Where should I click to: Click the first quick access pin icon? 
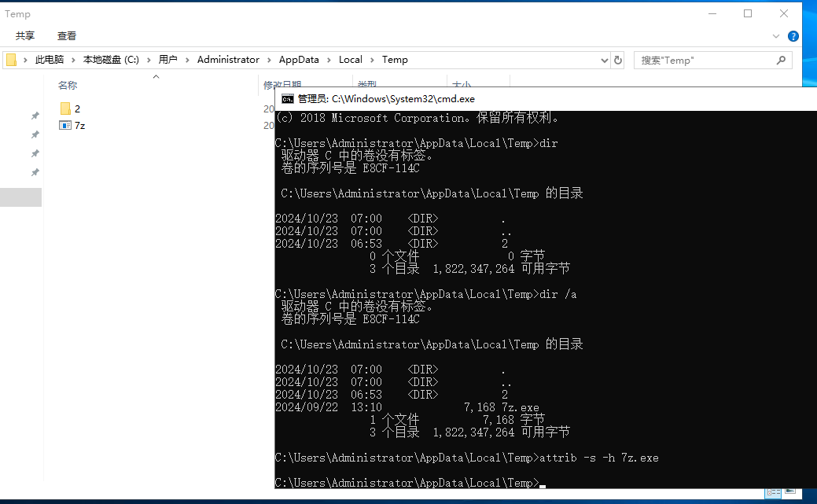coord(35,116)
